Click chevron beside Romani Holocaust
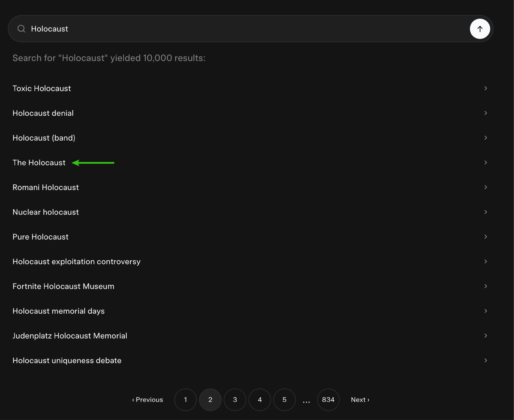Viewport: 514px width, 420px height. point(485,187)
